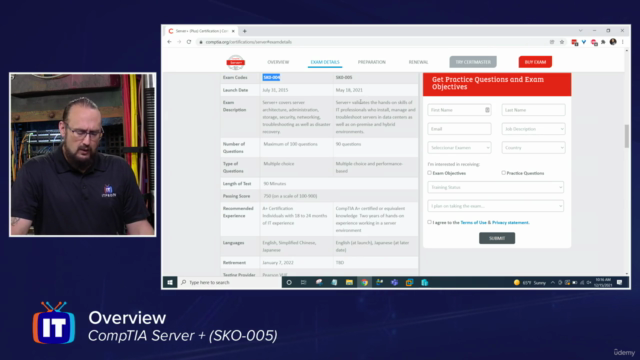The image size is (640, 360).
Task: Click the January 7, 2022 retirement date
Action: point(278,262)
